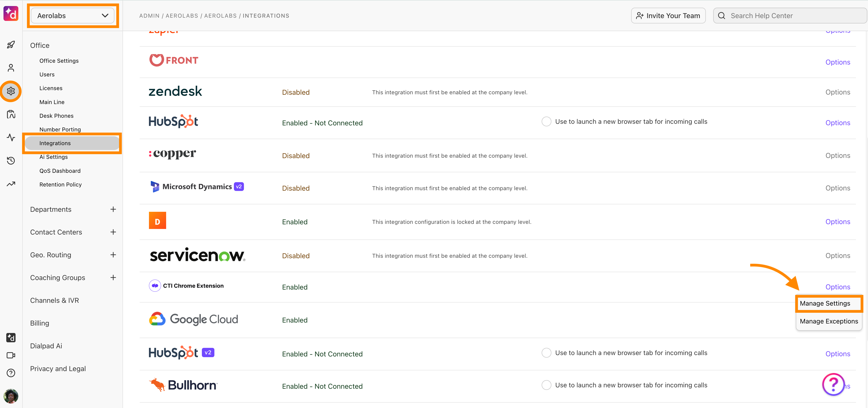The image size is (868, 408).
Task: Open Office Settings in the sidebar
Action: (x=59, y=61)
